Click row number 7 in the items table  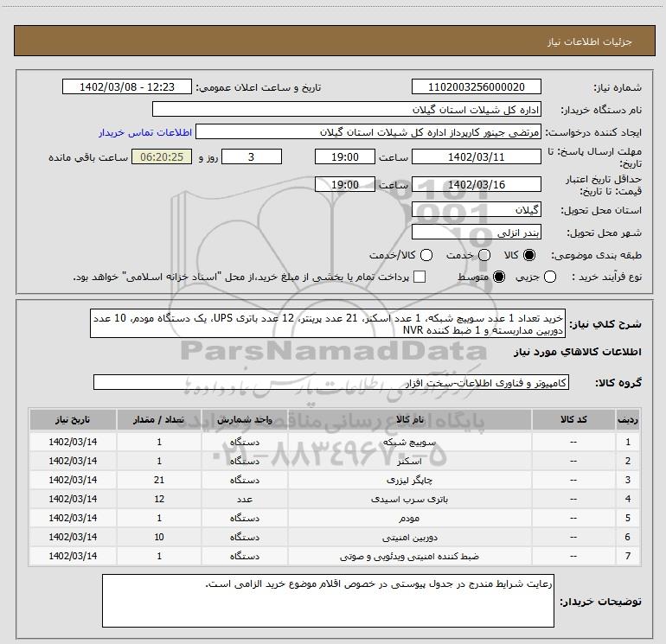tap(628, 556)
